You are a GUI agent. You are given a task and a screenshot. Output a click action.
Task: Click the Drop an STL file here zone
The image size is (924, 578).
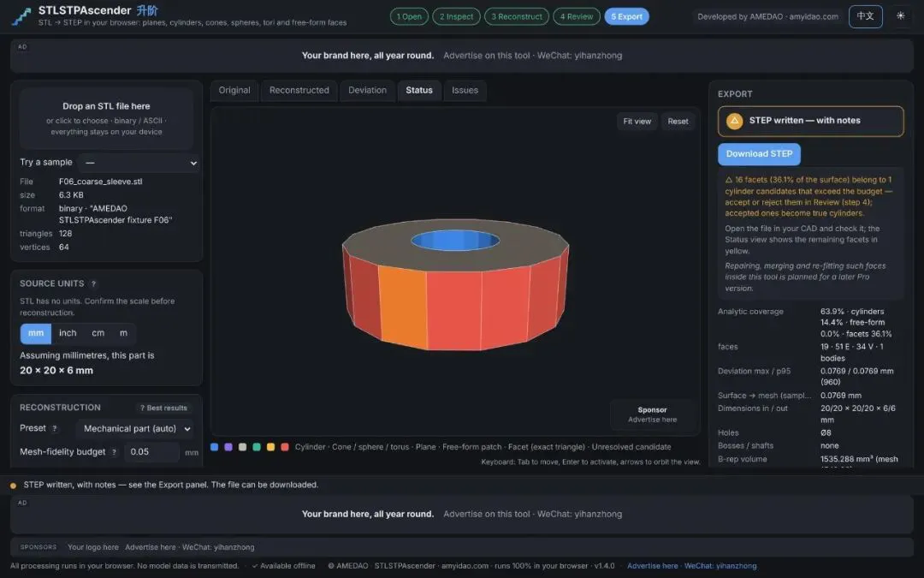[x=107, y=118]
